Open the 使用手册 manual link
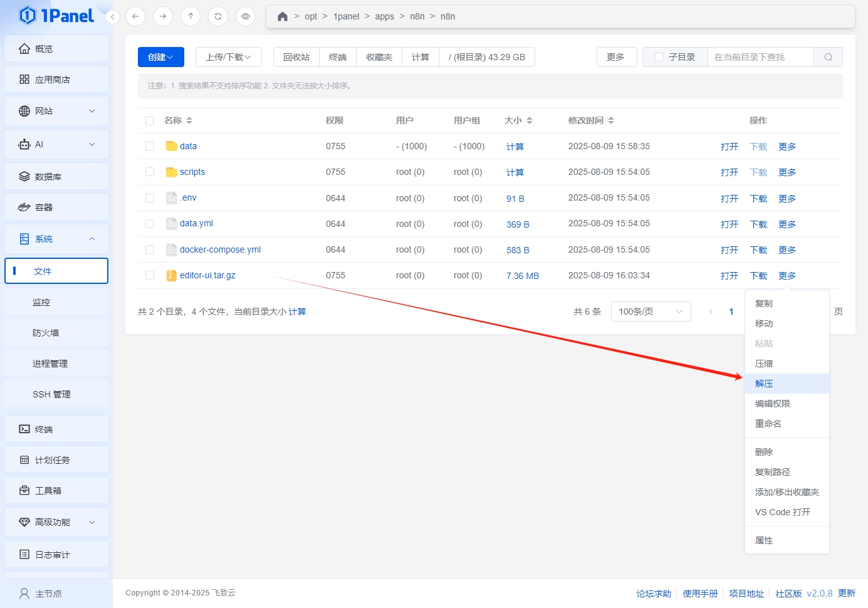Image resolution: width=868 pixels, height=608 pixels. tap(700, 594)
